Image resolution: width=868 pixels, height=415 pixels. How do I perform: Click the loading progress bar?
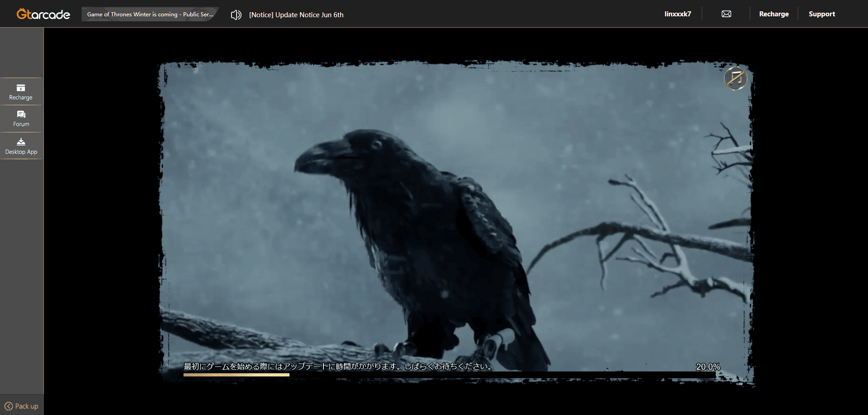click(449, 375)
